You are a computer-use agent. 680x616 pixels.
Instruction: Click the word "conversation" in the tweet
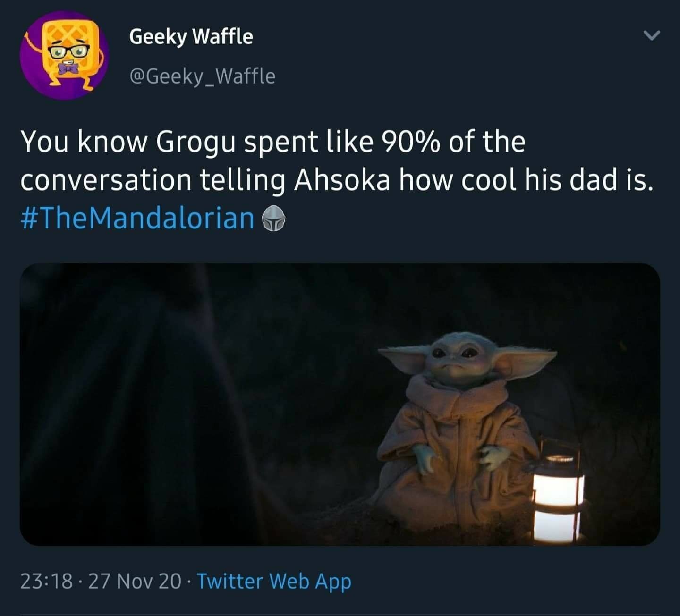106,180
